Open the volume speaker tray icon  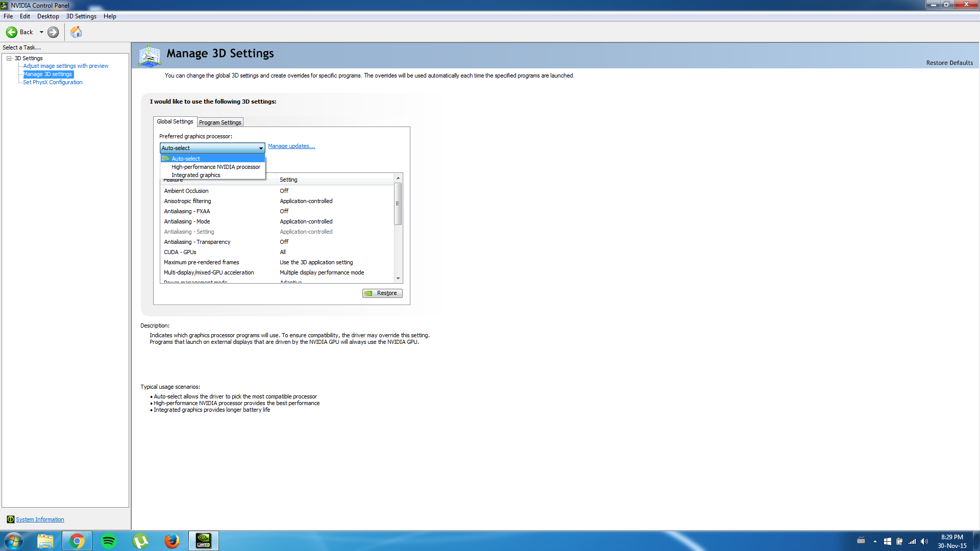pos(924,541)
